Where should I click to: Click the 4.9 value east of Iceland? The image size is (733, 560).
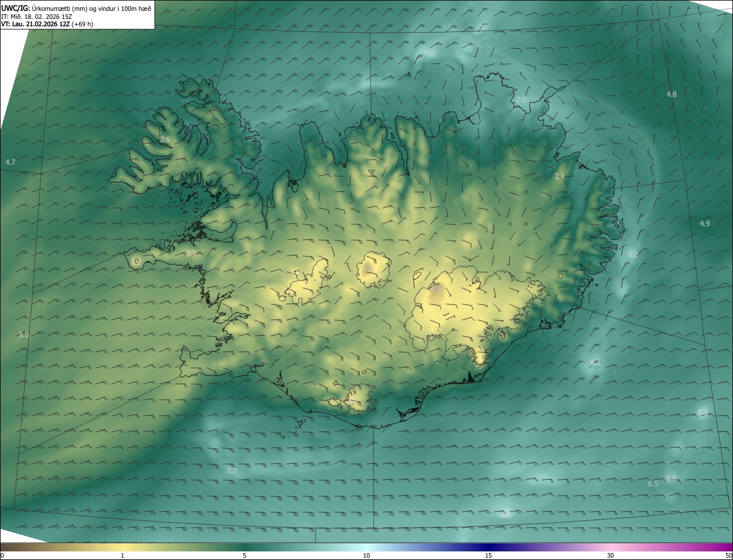point(705,223)
